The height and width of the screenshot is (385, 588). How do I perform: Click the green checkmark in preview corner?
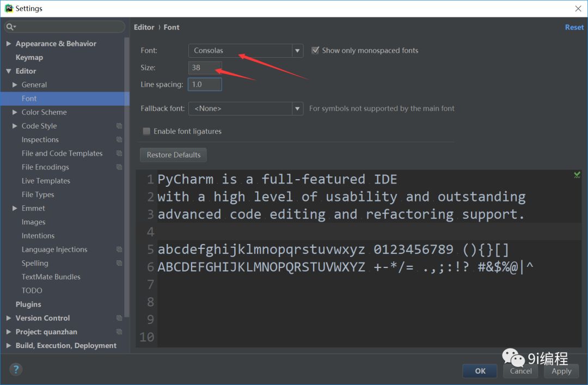coord(577,175)
